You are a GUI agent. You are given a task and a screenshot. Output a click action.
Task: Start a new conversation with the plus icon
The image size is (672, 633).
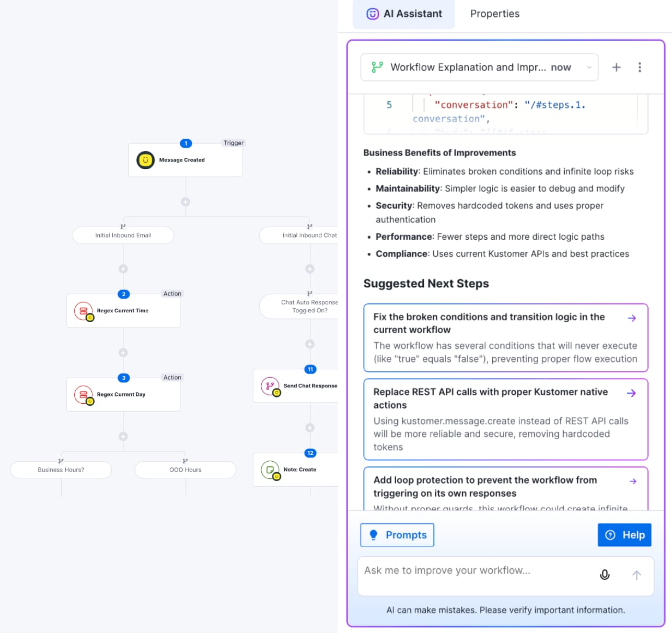617,67
